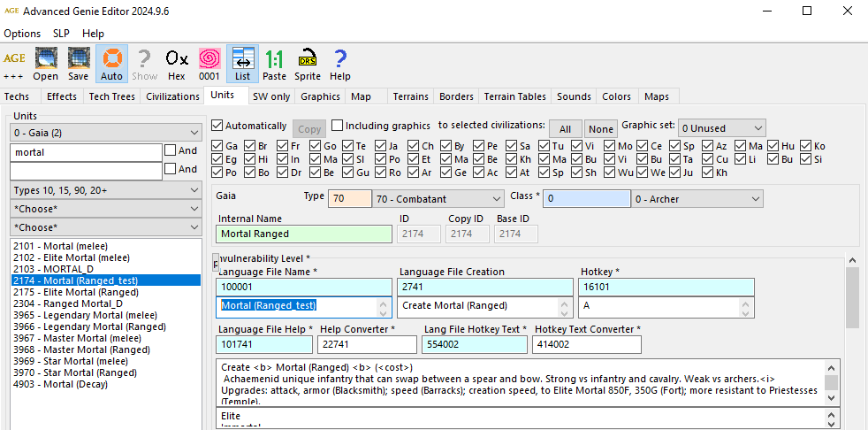Viewport: 868px width, 430px height.
Task: Open the Help question mark icon
Action: pos(340,59)
